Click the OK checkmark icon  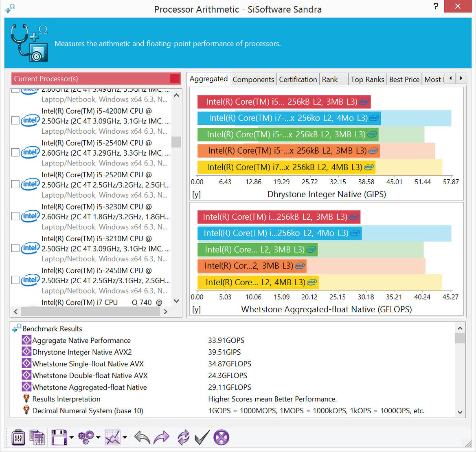202,437
